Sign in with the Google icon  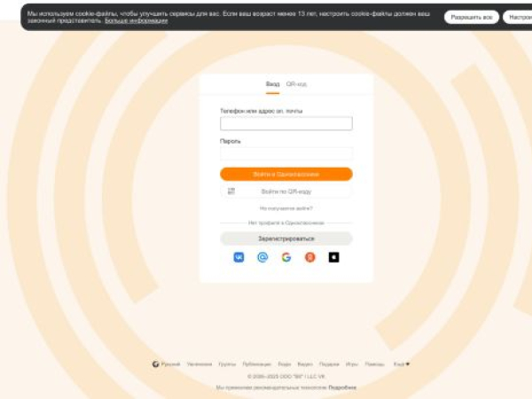point(286,257)
